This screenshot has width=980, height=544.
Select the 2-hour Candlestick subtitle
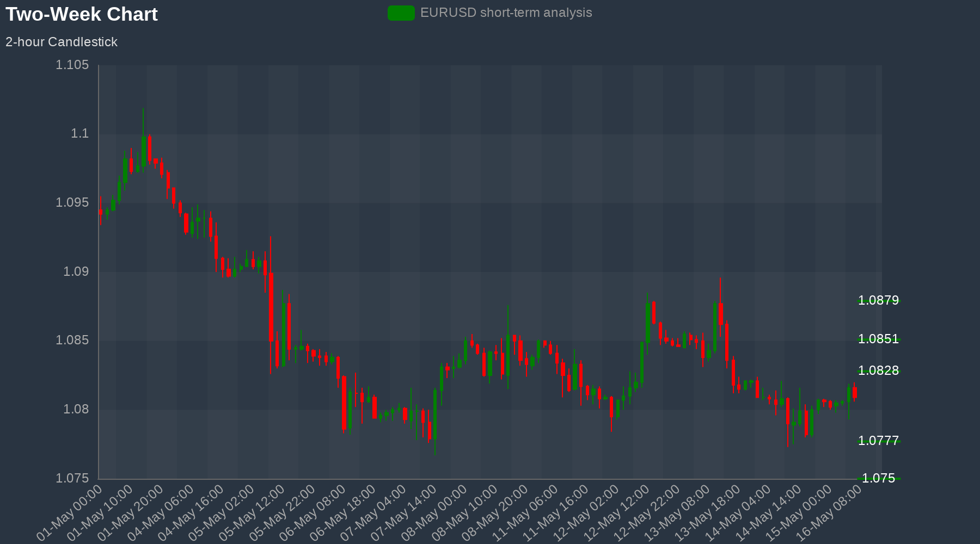[x=62, y=42]
